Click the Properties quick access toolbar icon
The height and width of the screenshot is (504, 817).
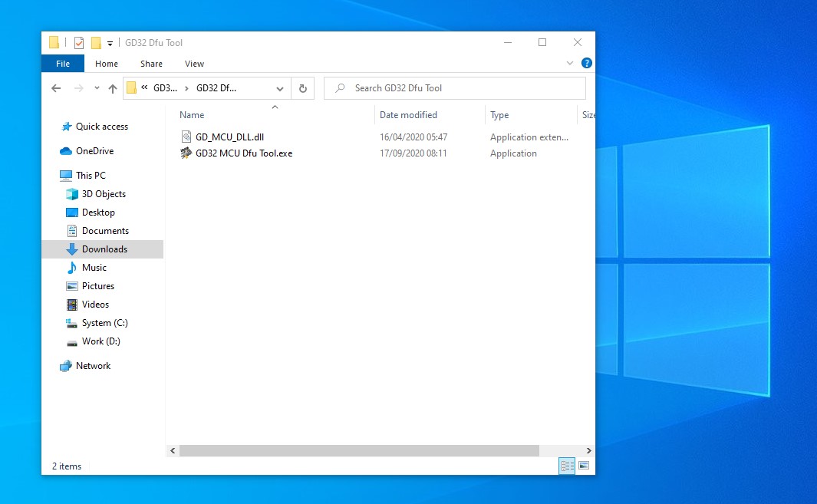coord(79,43)
